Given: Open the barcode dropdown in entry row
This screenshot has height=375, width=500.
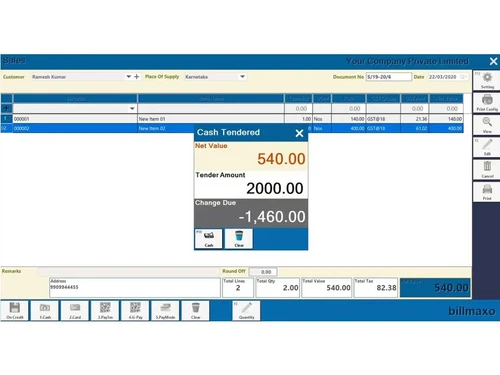Looking at the screenshot, I should point(132,108).
